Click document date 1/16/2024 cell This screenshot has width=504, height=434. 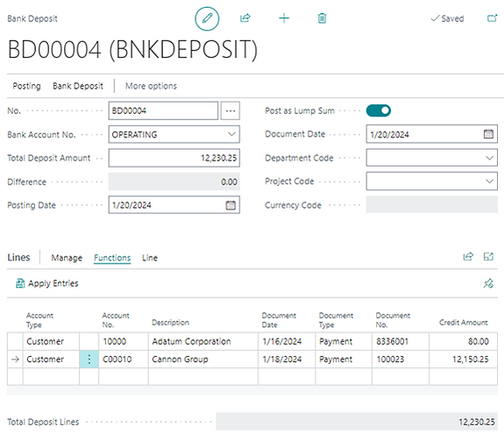[x=287, y=341]
